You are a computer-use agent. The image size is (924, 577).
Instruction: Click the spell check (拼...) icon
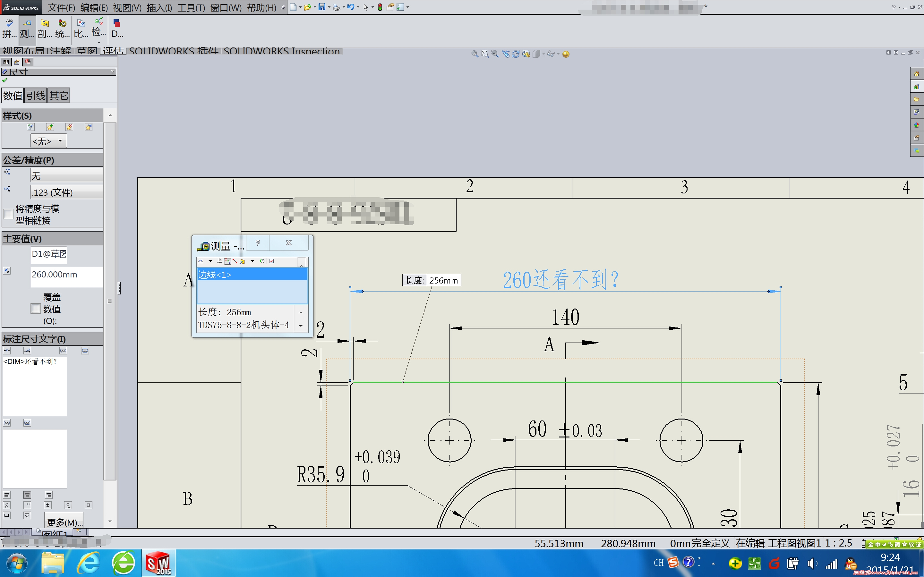pos(9,28)
